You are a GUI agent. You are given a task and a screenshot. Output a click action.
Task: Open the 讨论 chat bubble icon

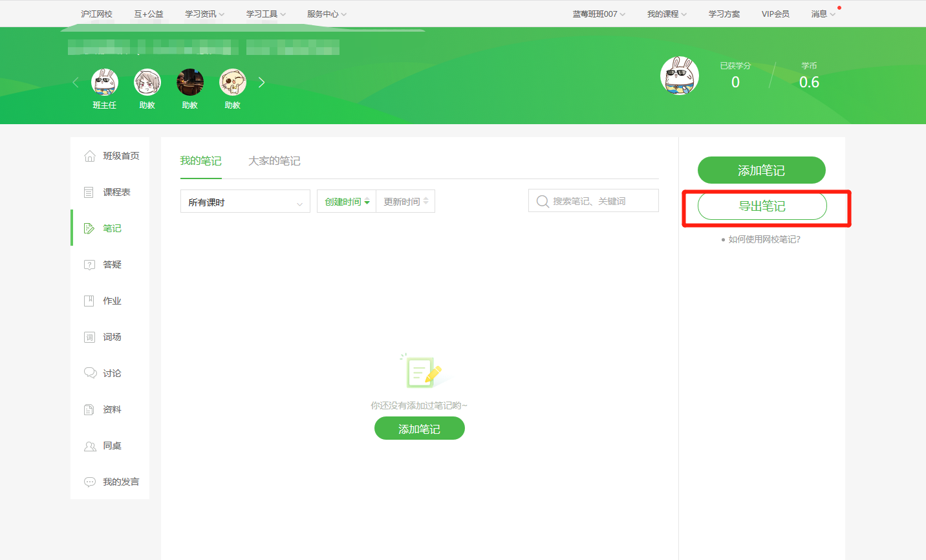[x=90, y=373]
